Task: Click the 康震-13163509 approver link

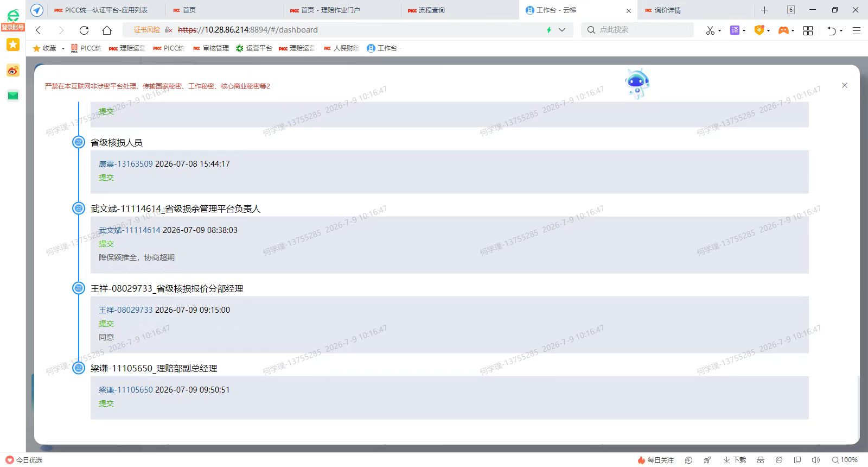Action: tap(126, 164)
